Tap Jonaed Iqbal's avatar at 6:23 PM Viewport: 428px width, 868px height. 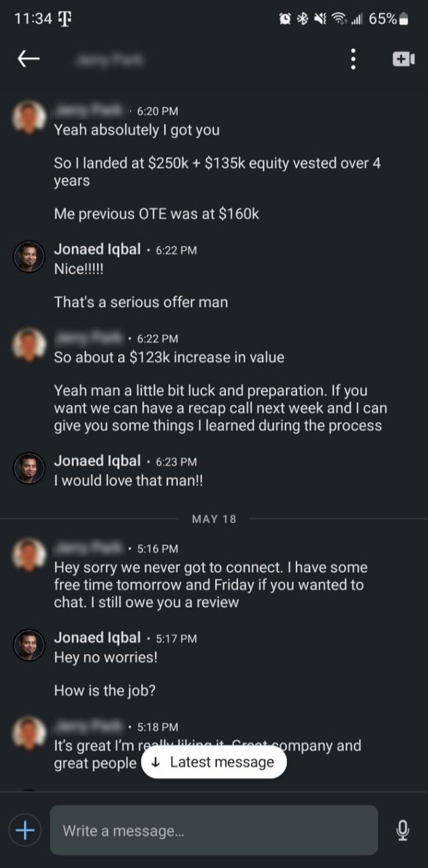point(29,467)
